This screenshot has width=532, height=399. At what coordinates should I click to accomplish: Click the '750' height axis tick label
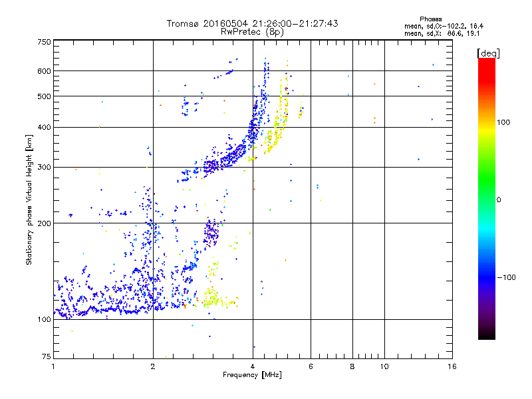point(44,42)
